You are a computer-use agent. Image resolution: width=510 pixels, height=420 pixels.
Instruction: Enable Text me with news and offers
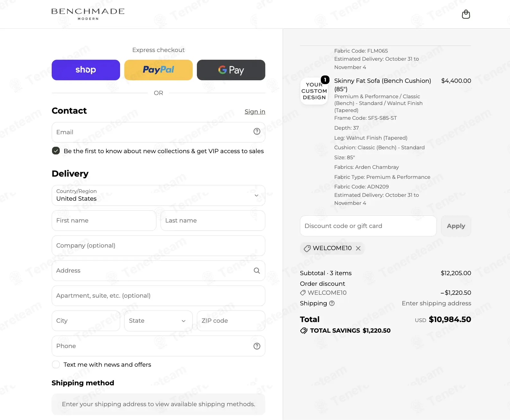pyautogui.click(x=56, y=364)
